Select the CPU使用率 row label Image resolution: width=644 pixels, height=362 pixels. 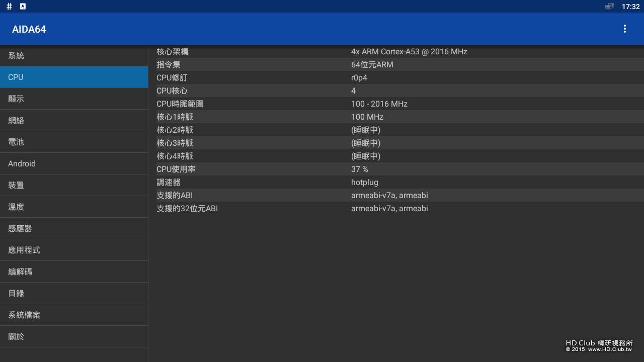pos(176,169)
